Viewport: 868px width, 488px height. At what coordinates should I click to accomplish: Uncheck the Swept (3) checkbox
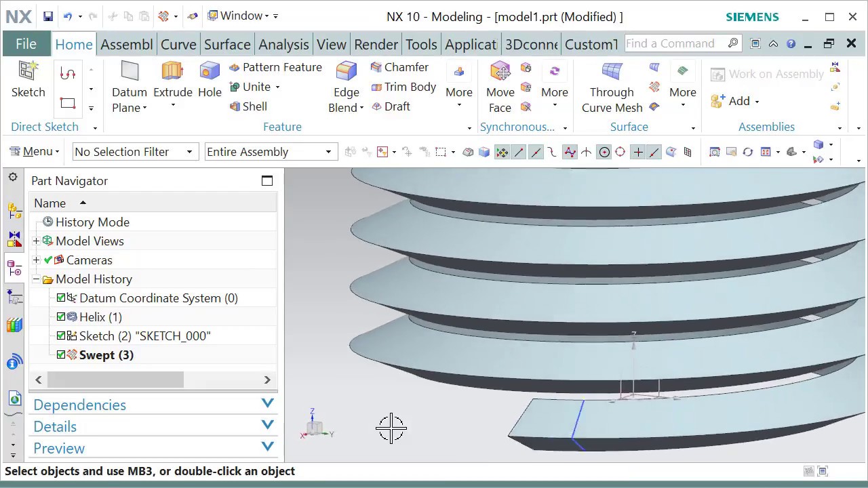pos(61,355)
